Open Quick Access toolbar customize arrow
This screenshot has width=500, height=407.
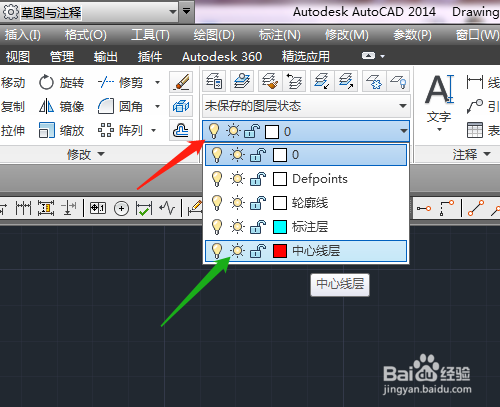click(x=186, y=11)
